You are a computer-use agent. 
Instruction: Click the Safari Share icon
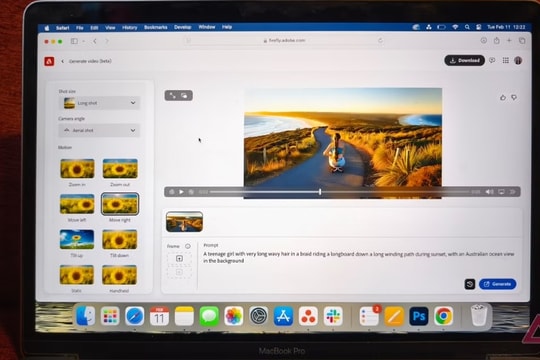pyautogui.click(x=496, y=41)
